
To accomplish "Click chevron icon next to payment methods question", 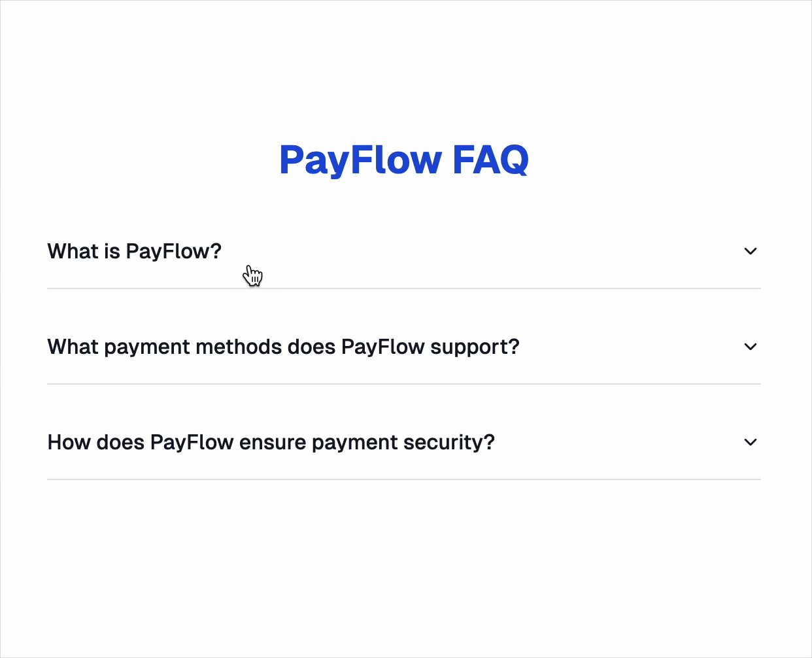I will pyautogui.click(x=751, y=347).
